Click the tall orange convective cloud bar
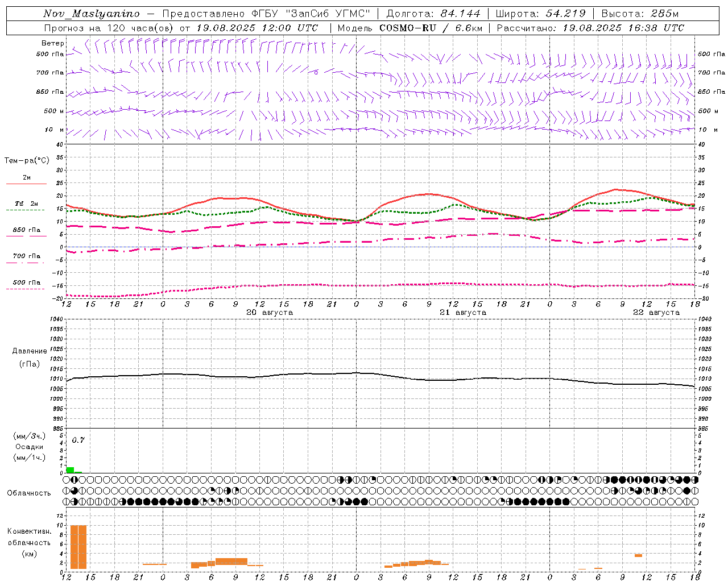728x582 pixels. click(x=78, y=547)
